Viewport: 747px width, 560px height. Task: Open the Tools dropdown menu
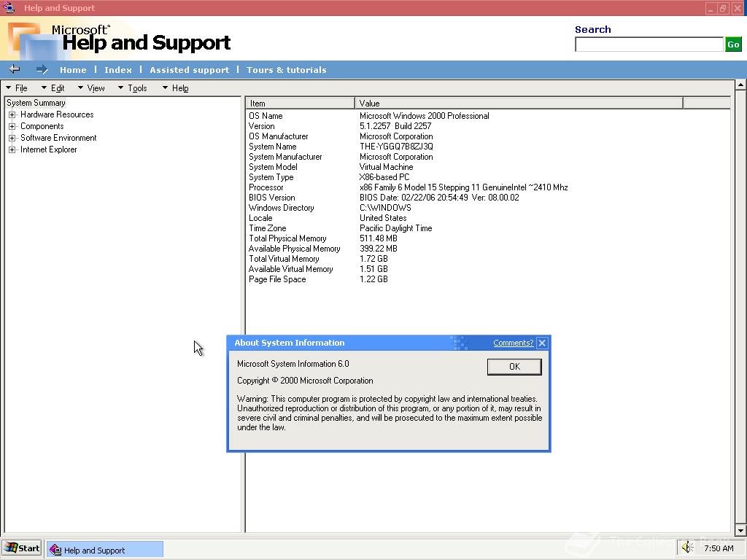(x=133, y=88)
